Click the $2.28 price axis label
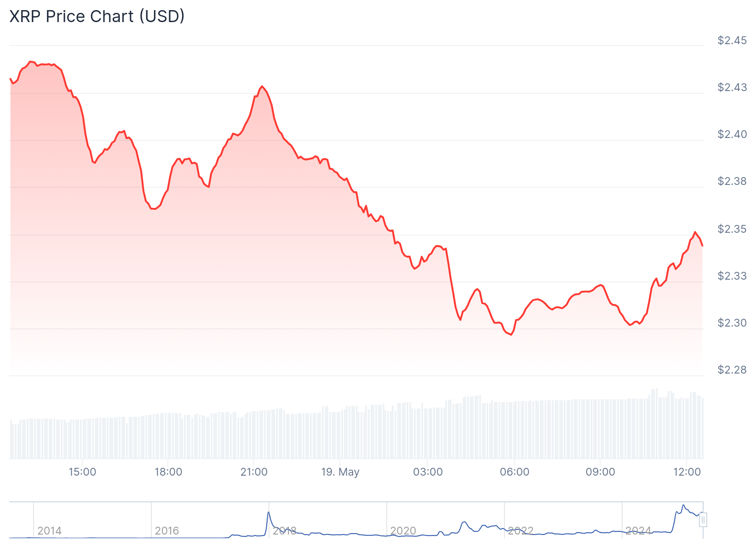This screenshot has height=552, width=756. (732, 370)
